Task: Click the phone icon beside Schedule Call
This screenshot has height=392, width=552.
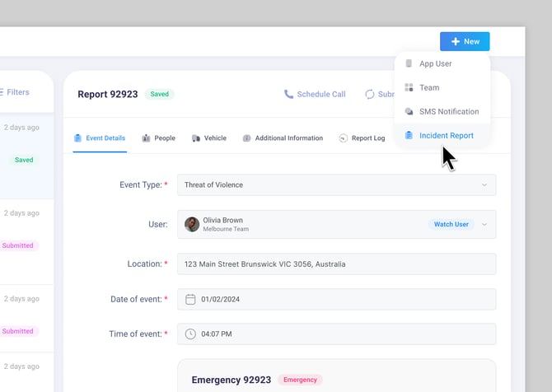Action: (x=288, y=95)
